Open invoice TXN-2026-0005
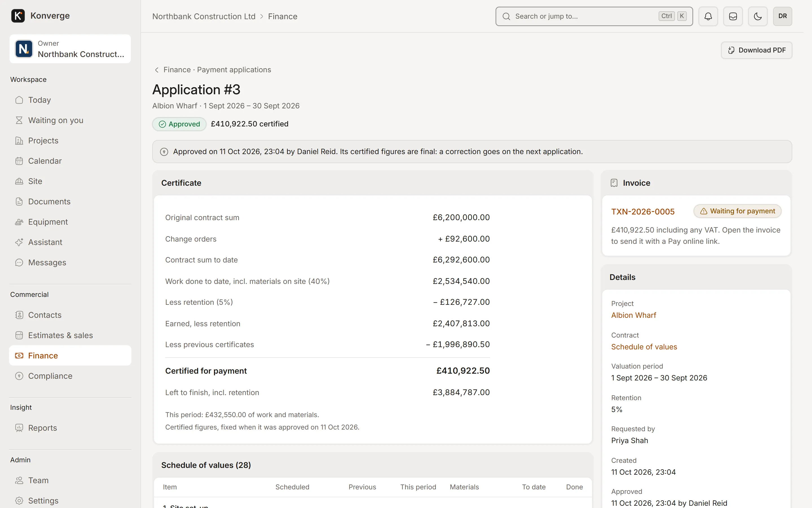812x508 pixels. coord(643,212)
